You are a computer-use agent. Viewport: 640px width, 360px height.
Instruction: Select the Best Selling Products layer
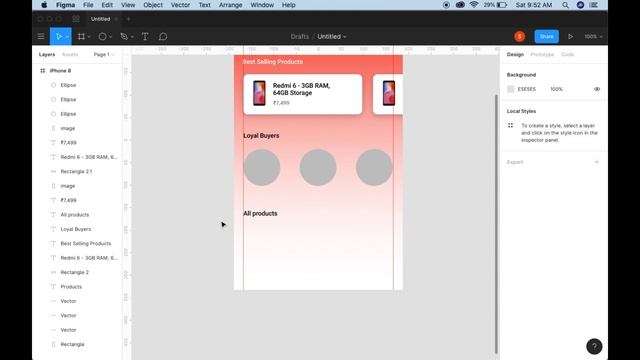pos(86,243)
